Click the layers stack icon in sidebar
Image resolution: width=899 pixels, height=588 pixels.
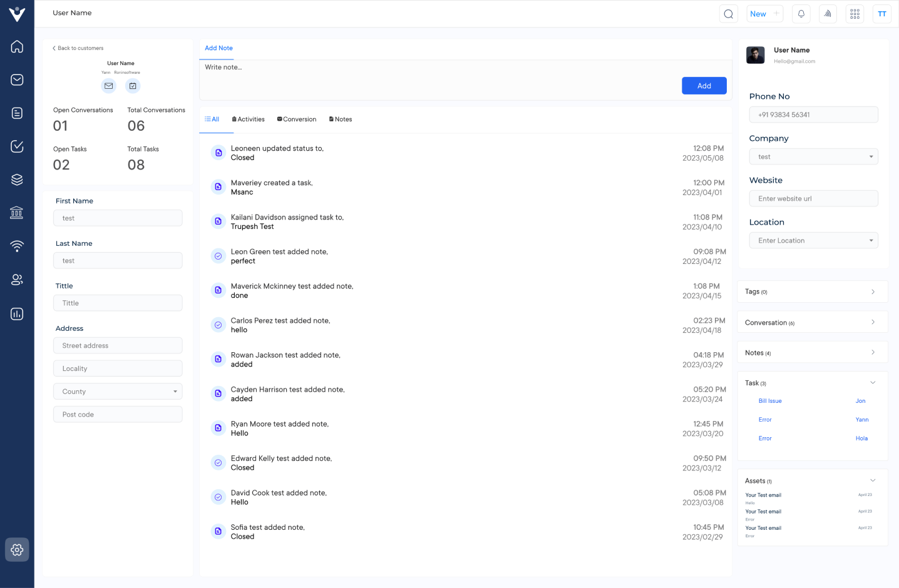[16, 179]
